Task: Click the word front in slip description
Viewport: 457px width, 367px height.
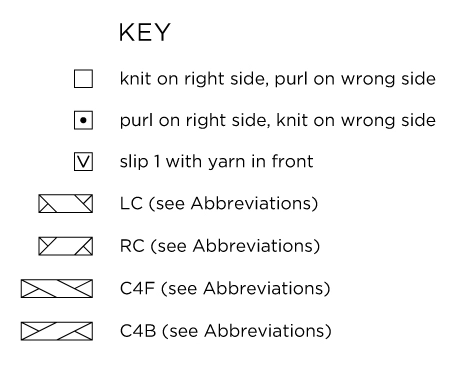Action: [292, 161]
